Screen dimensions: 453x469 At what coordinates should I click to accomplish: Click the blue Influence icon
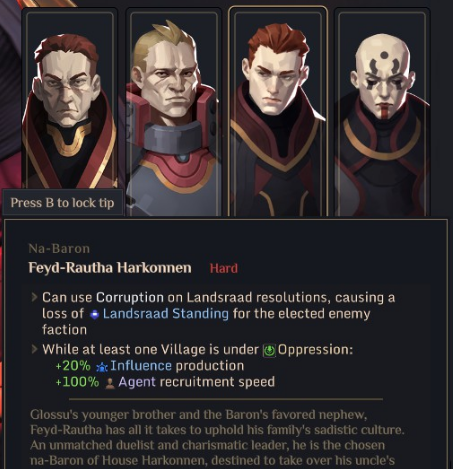coord(102,367)
